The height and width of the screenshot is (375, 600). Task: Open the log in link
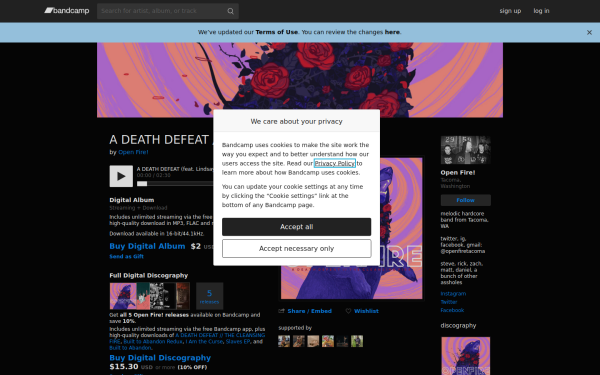point(541,11)
